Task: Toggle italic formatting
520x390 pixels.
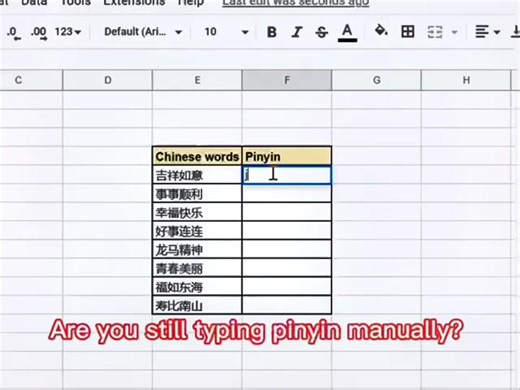Action: [x=296, y=32]
